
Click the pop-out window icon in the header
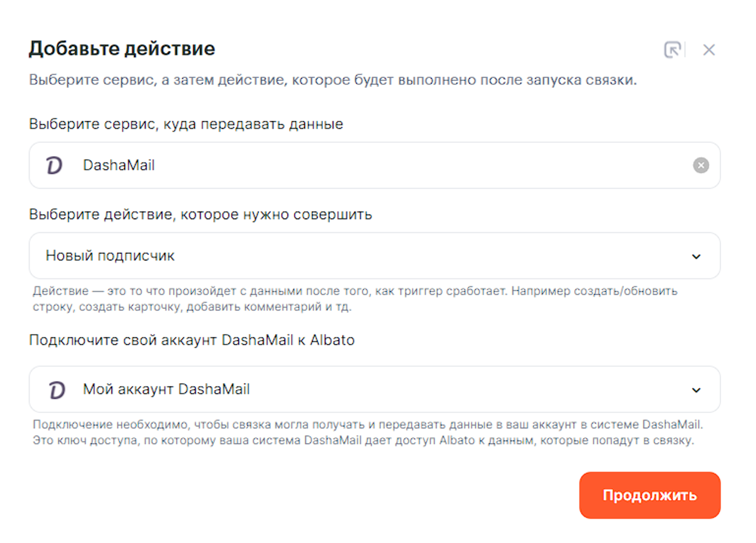point(673,50)
